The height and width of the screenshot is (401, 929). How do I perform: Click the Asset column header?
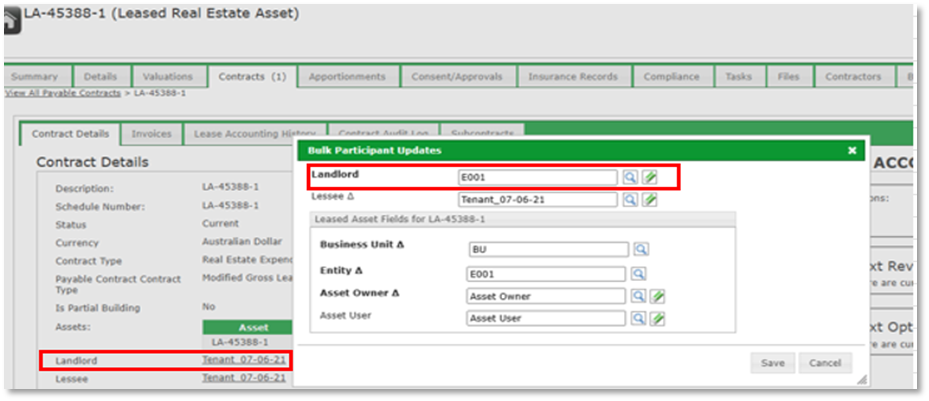pyautogui.click(x=249, y=328)
